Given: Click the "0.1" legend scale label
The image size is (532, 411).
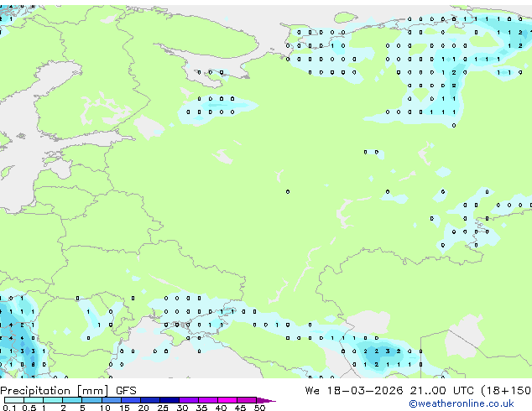Looking at the screenshot, I should (9, 408).
